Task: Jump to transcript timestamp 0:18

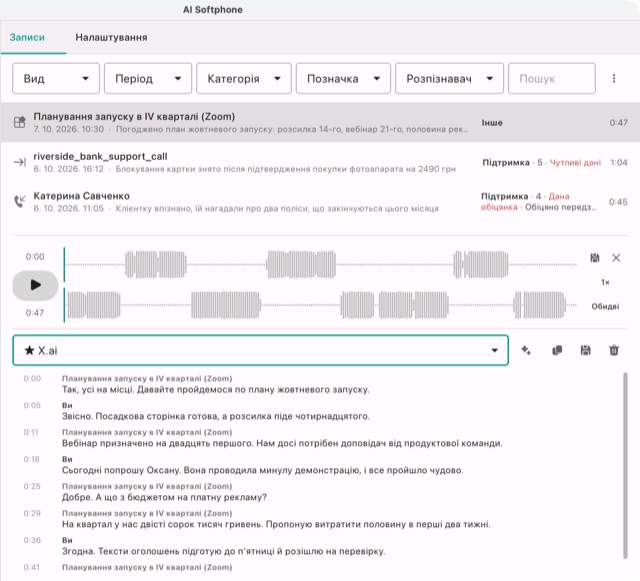Action: pos(31,459)
